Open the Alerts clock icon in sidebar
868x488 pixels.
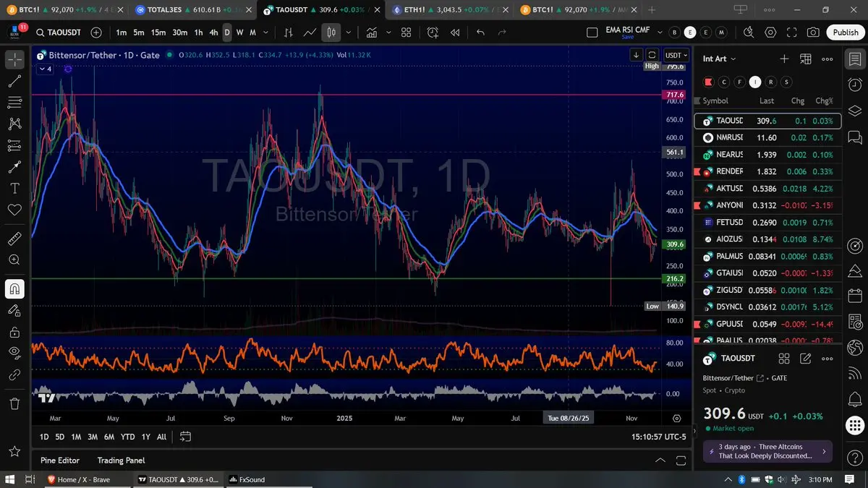pyautogui.click(x=854, y=85)
